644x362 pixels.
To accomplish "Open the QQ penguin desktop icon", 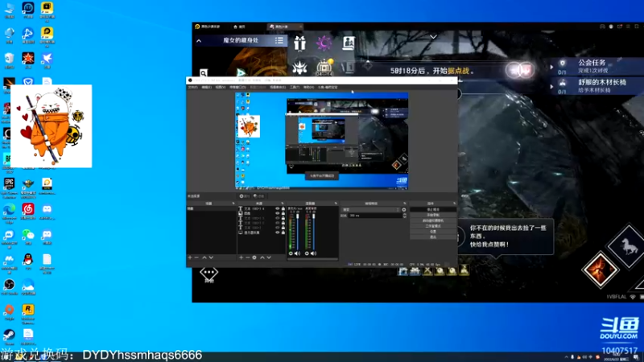I will (28, 261).
